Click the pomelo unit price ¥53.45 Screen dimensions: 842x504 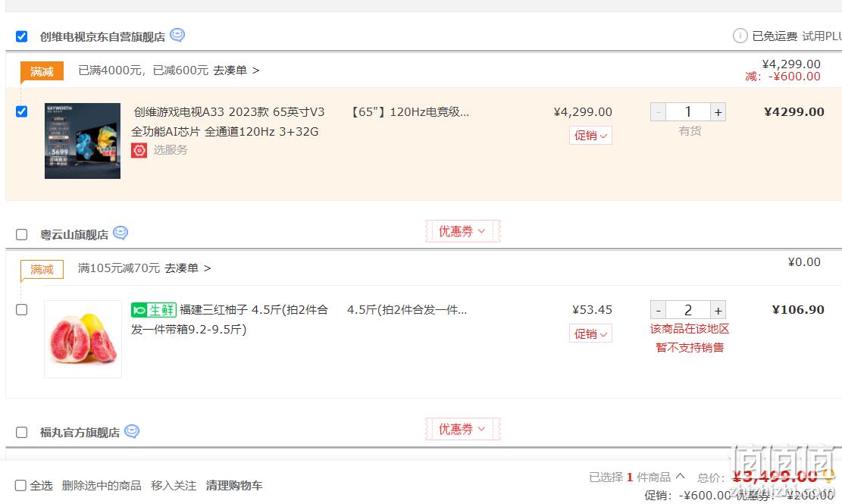[x=592, y=310]
